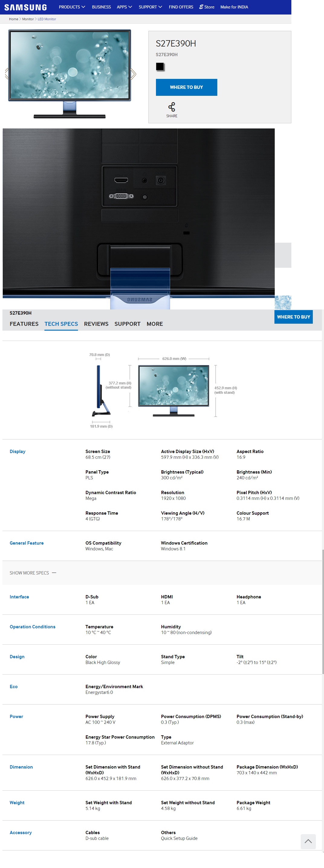Image resolution: width=324 pixels, height=868 pixels.
Task: Click the Color value 'Black High Glossy'
Action: coord(103,662)
